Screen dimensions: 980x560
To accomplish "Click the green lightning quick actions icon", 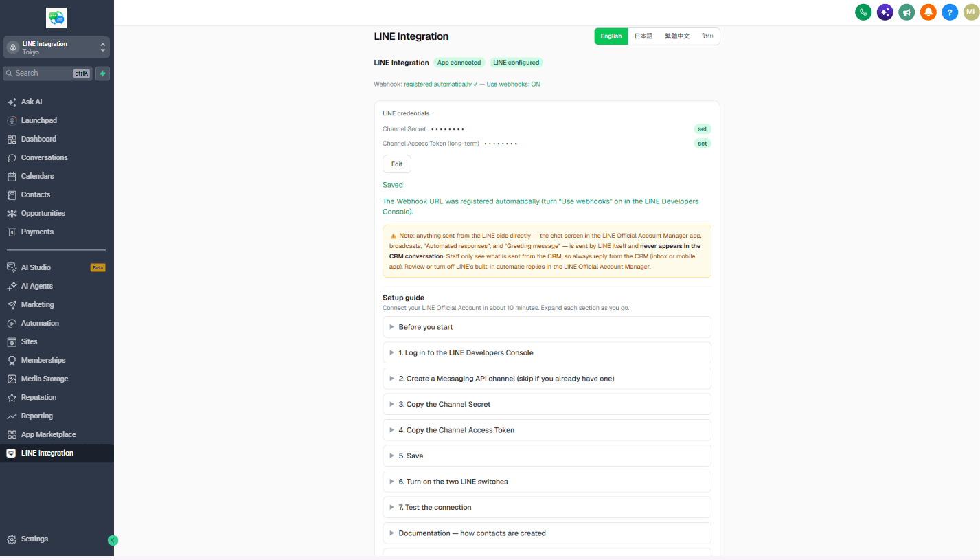I will (102, 73).
